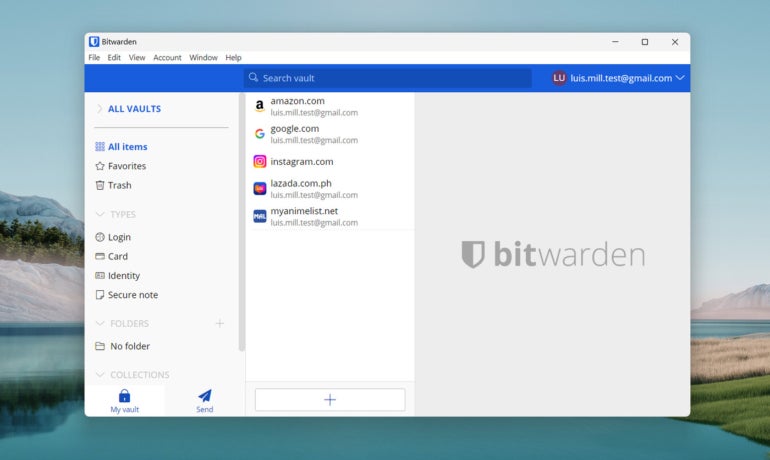Open the File menu

[94, 58]
